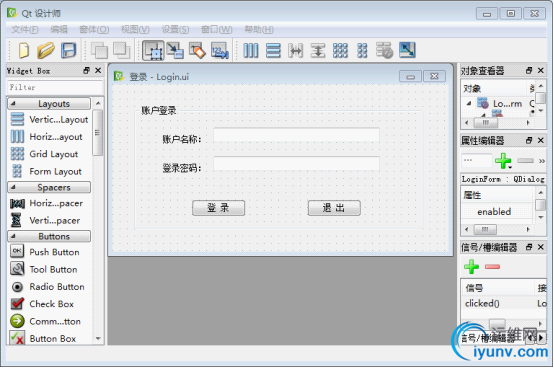
Task: Add dynamic property with green plus
Action: pos(503,161)
